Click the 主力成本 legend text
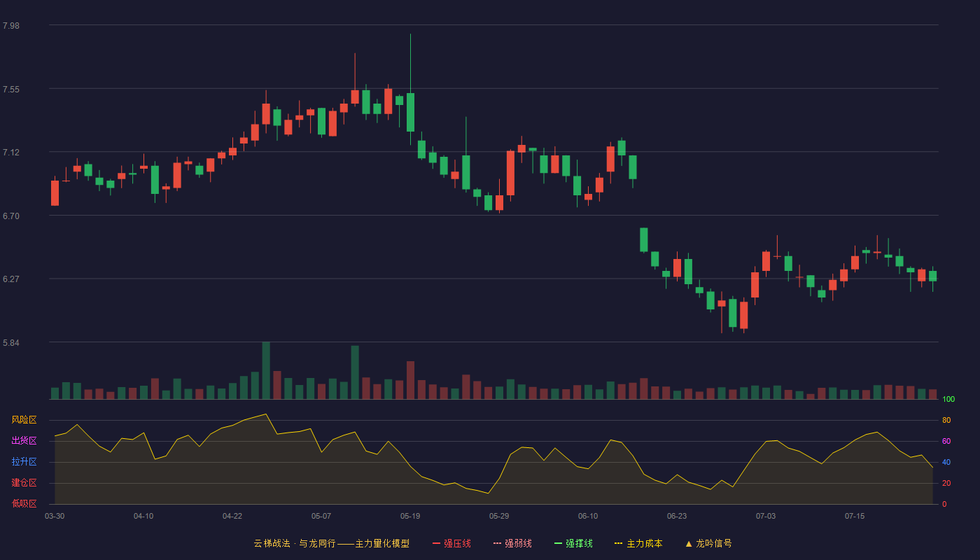 (645, 543)
